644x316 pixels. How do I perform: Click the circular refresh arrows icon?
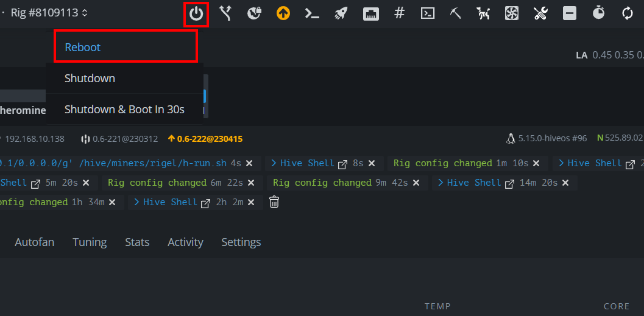[x=627, y=13]
